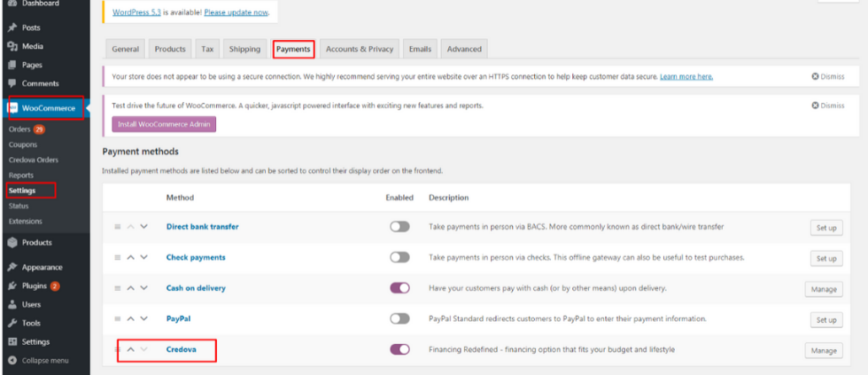Move PayPal up in order
868x375 pixels.
click(x=131, y=318)
